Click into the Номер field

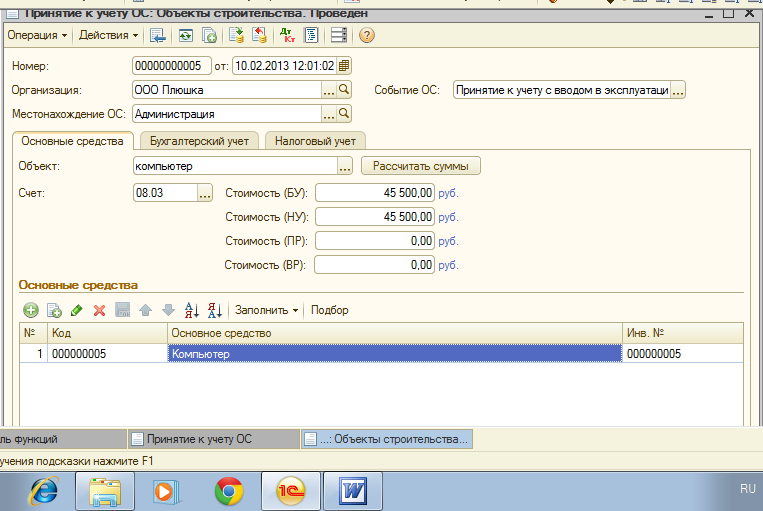point(172,66)
